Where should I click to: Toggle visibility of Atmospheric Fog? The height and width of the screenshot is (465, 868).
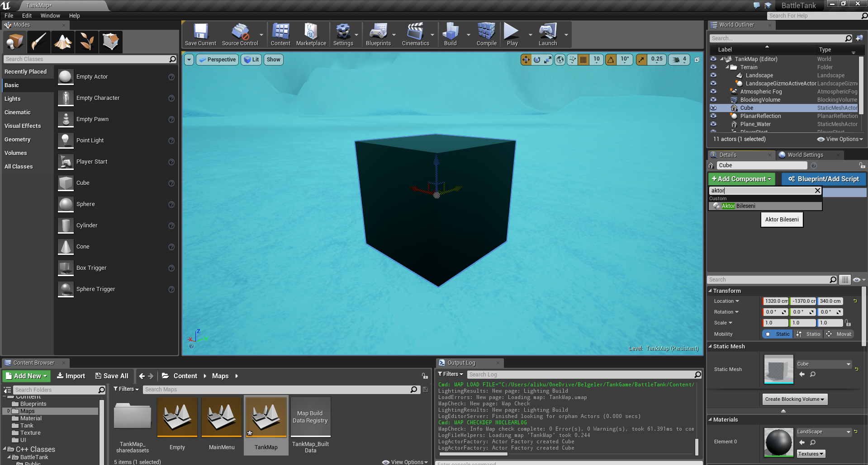(713, 92)
